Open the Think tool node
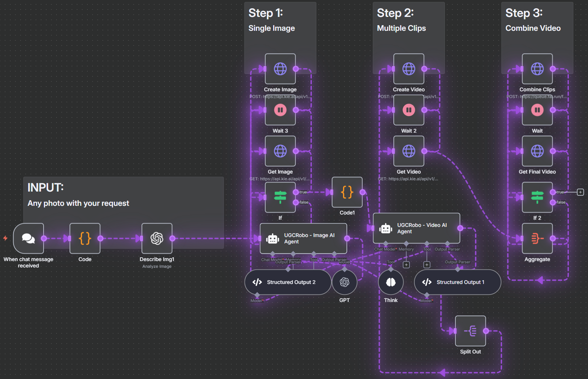This screenshot has height=379, width=588. tap(391, 282)
